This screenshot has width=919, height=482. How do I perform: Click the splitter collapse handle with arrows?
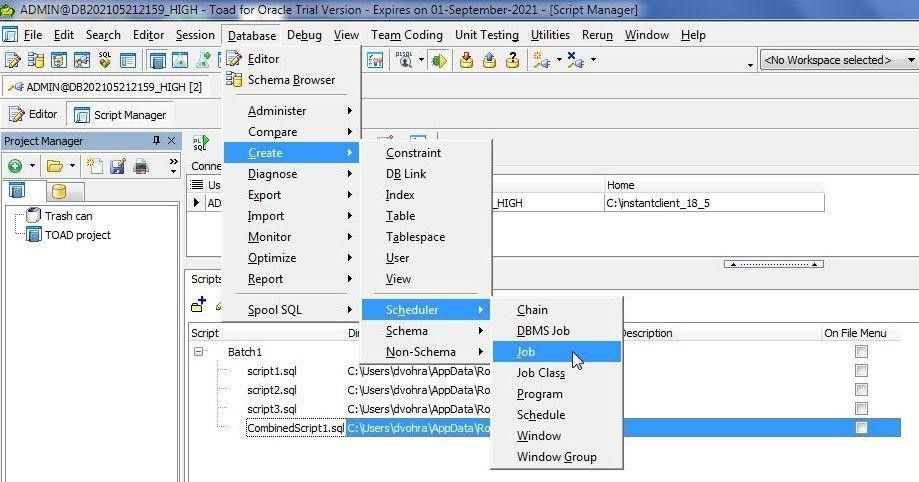pos(774,264)
